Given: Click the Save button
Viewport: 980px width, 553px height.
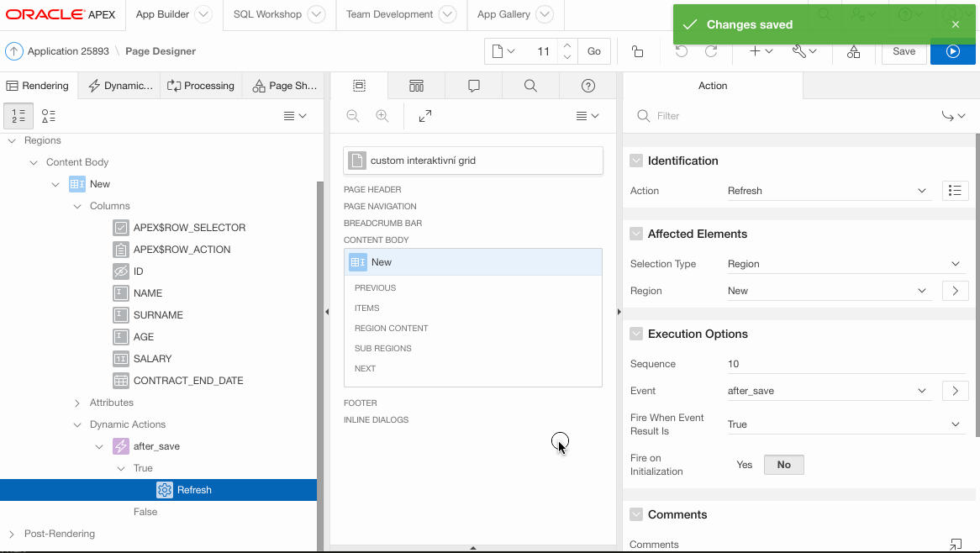Looking at the screenshot, I should click(x=904, y=51).
